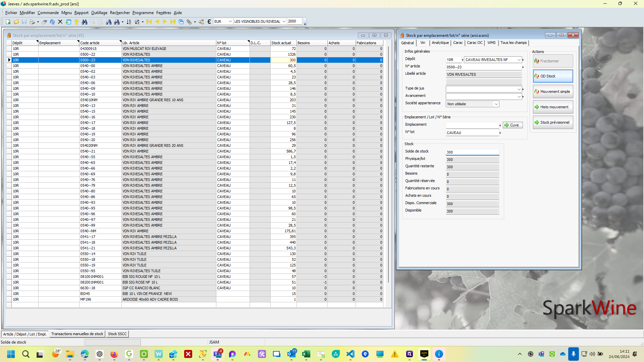Switch to the Analytique tab
Viewport: 644px width, 362px height.
(440, 43)
